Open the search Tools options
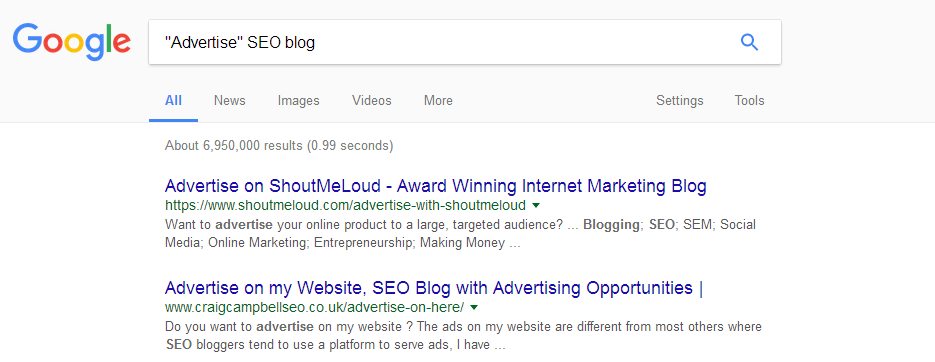Screen dimensions: 935x362 [x=750, y=101]
